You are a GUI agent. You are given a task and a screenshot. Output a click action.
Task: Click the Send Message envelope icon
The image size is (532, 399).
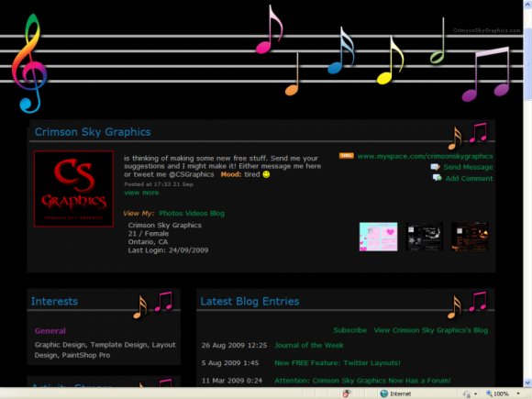tap(435, 167)
